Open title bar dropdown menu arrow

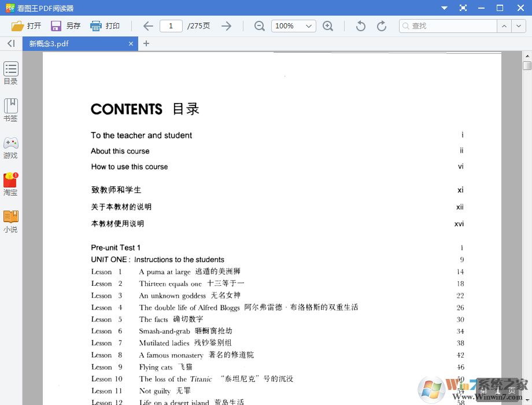coord(444,8)
